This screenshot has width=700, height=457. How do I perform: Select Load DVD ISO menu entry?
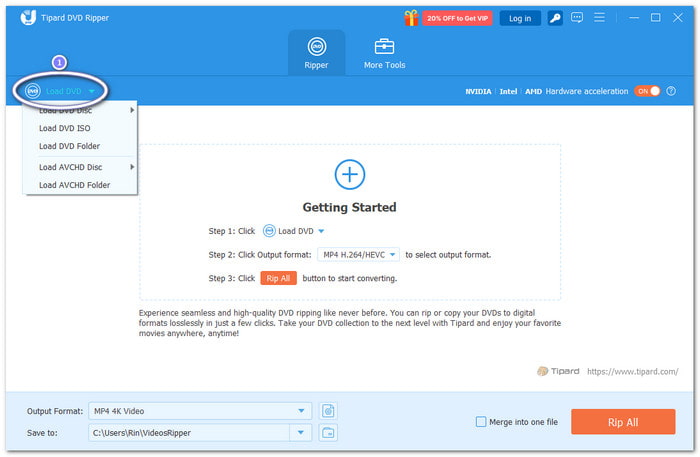(80, 128)
